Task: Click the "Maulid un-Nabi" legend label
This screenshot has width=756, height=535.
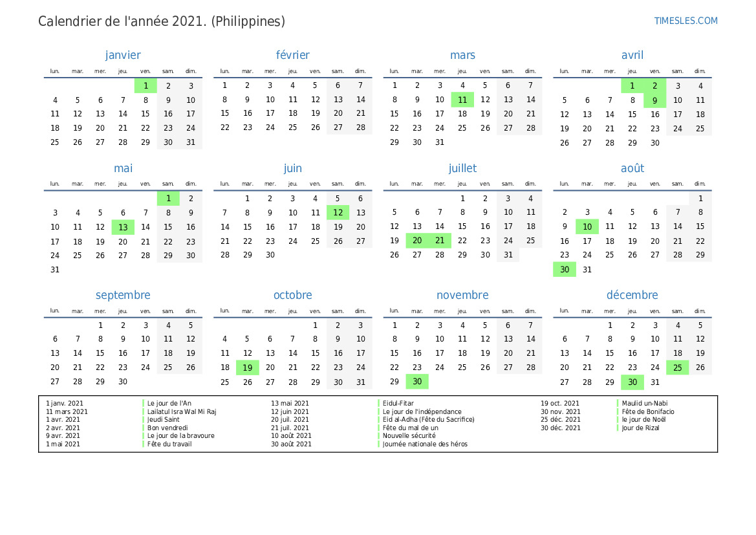Action: click(645, 403)
